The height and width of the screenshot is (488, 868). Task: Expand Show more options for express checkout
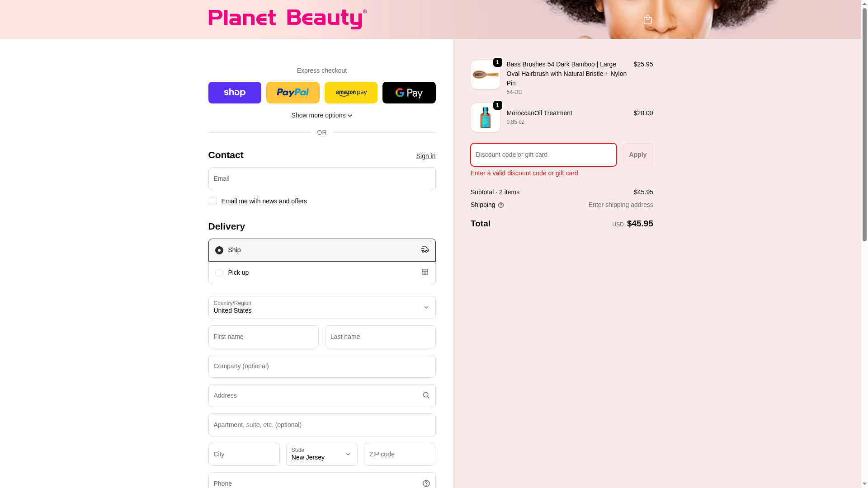321,115
